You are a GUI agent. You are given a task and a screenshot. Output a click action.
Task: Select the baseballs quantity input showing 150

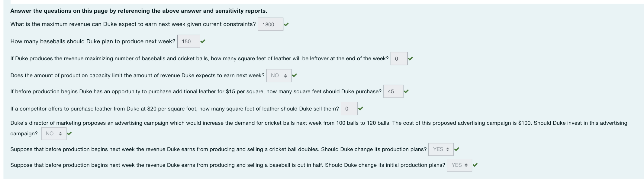pos(188,42)
